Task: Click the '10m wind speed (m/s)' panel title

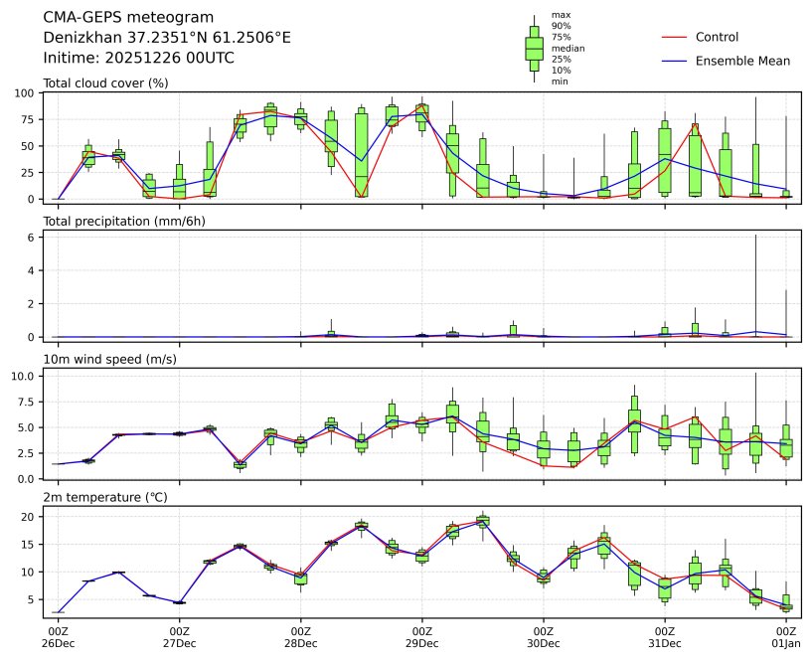Action: point(109,359)
